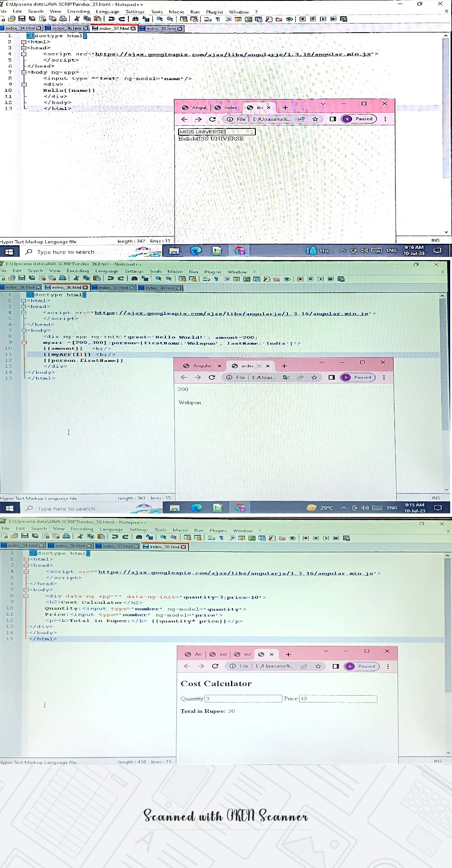Switch to the index_34.html tab in the middle Notepad++ window
Viewport: 452px width, 868px height.
tap(20, 287)
